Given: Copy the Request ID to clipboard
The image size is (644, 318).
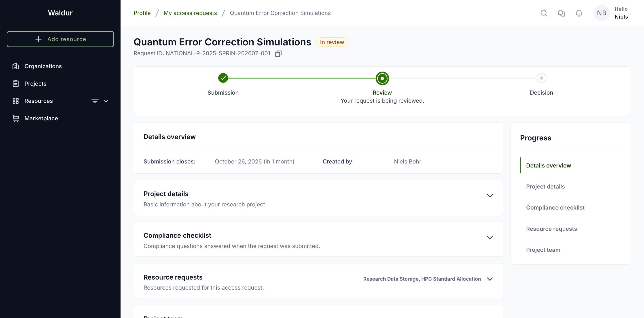Looking at the screenshot, I should point(278,53).
